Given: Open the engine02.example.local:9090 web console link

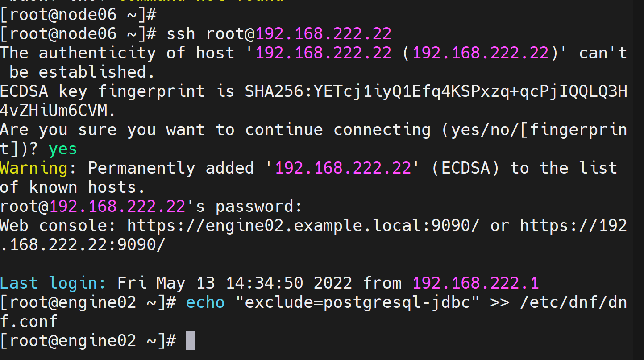Looking at the screenshot, I should pyautogui.click(x=303, y=226).
